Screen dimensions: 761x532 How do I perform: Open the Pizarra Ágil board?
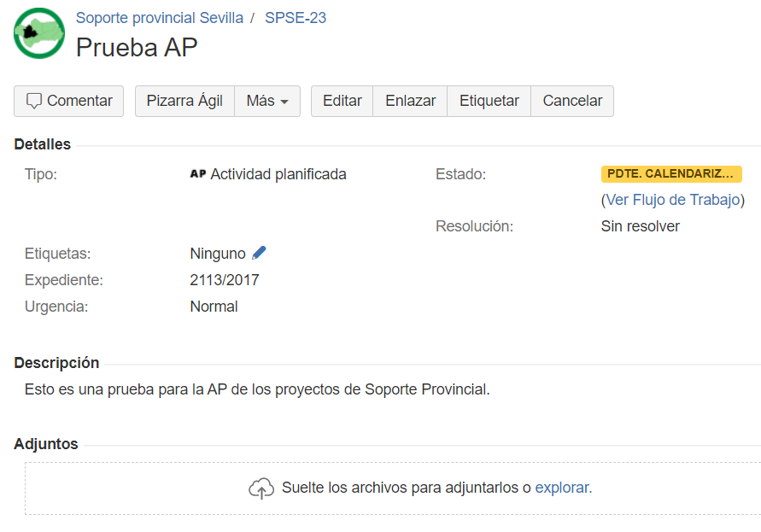(x=184, y=101)
